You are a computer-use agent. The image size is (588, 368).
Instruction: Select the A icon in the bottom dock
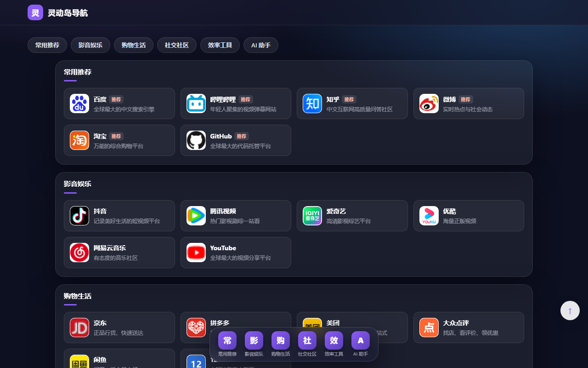pos(361,340)
